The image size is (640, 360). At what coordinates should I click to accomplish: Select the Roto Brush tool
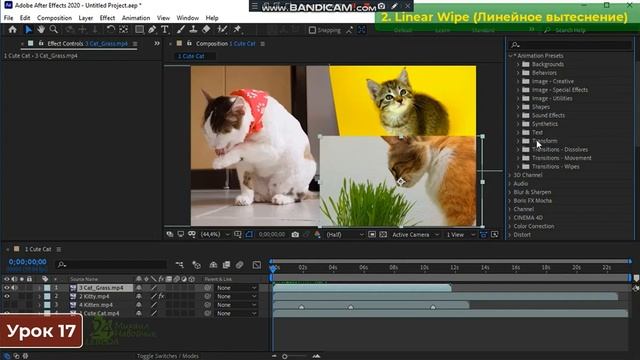(x=222, y=29)
